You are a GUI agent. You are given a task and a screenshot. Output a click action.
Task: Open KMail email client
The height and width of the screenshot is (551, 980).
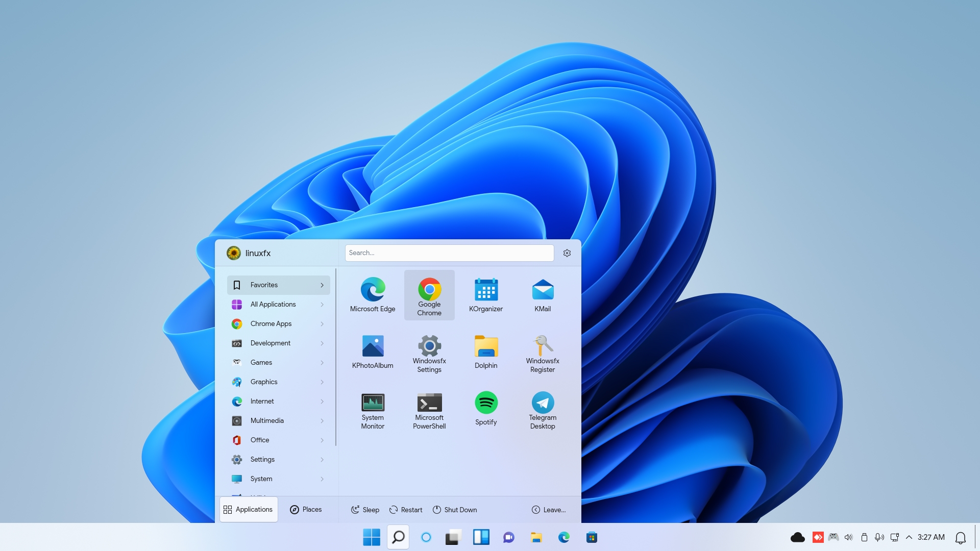(x=543, y=294)
